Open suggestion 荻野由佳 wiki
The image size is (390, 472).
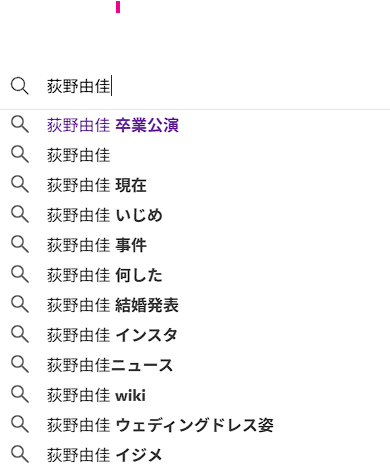[x=96, y=395]
